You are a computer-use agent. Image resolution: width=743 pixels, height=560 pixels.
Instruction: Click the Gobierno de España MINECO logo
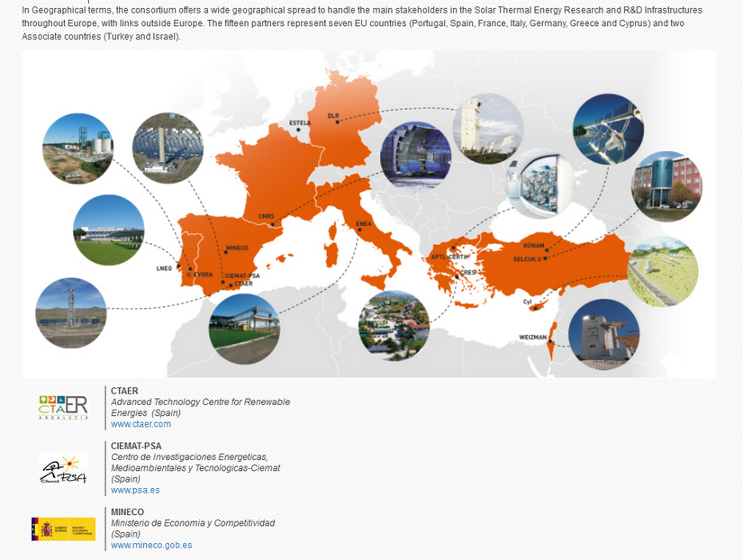(63, 528)
